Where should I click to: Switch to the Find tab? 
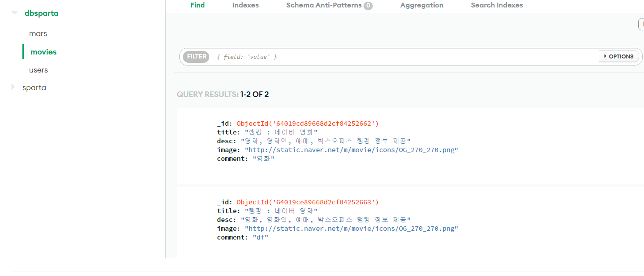197,5
